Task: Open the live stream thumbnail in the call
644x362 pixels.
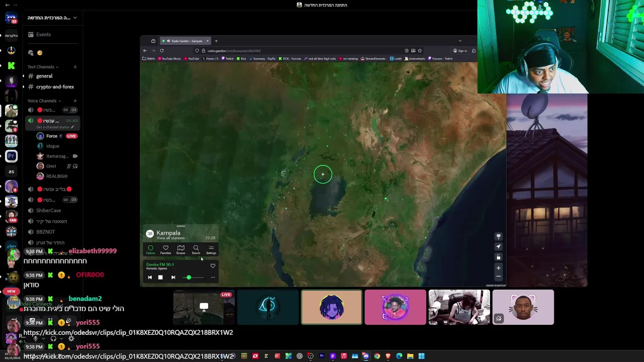Action: (204, 307)
